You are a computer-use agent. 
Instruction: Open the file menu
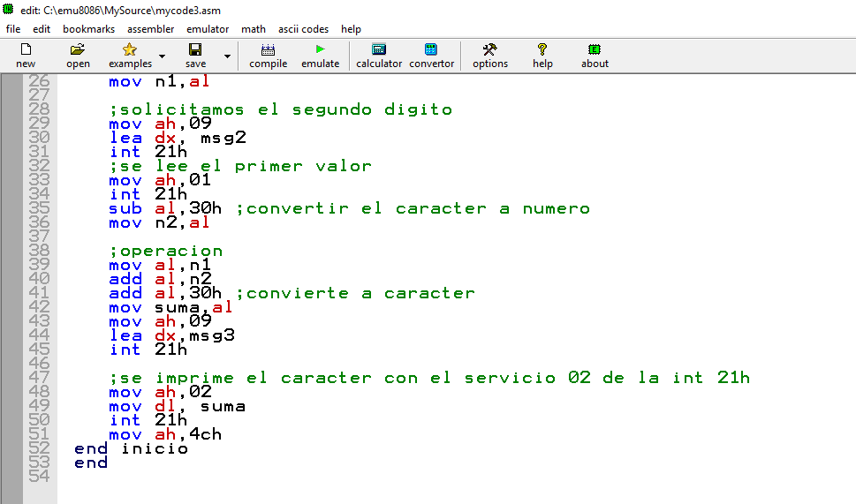coord(13,29)
